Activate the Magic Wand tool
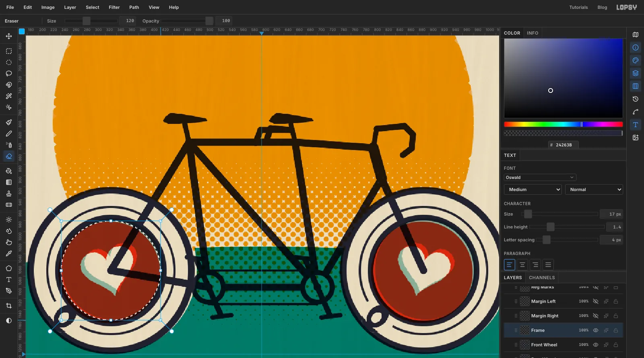 (9, 96)
